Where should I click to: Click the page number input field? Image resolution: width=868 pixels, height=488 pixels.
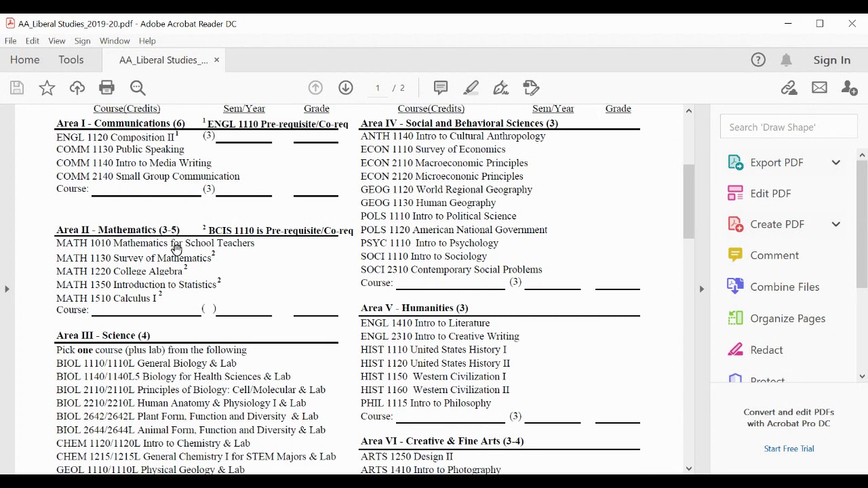point(378,88)
